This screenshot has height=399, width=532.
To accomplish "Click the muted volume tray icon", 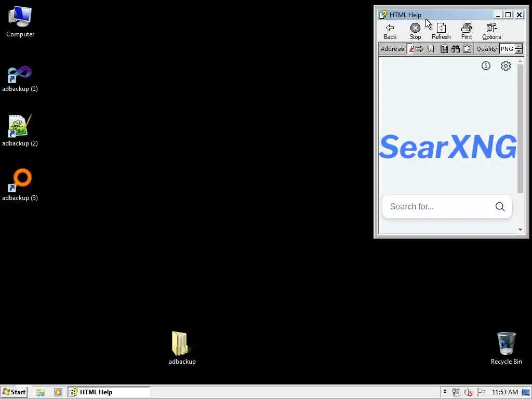I will (469, 393).
